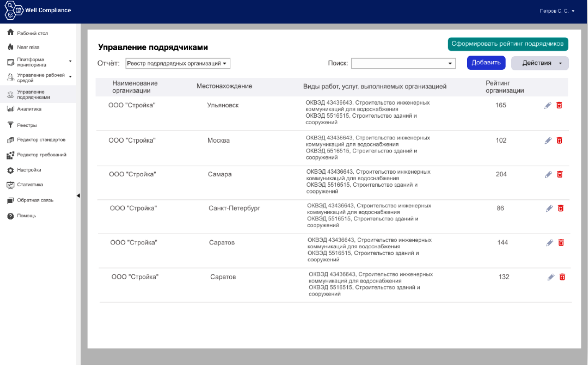Click the Управление рабочей средой icon

coord(10,77)
